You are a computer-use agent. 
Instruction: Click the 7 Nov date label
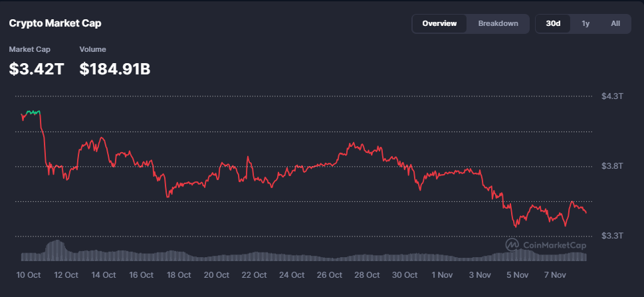tap(554, 274)
